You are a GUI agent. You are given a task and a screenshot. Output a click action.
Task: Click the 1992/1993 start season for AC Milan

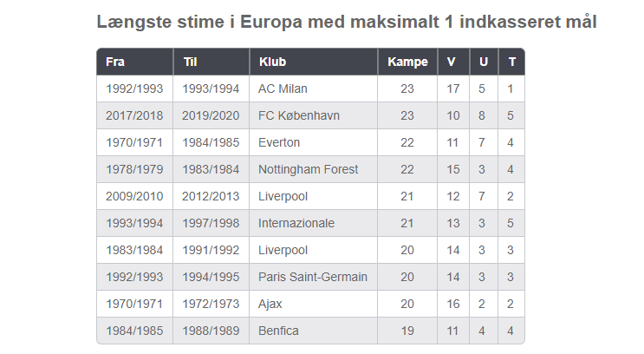coord(134,88)
